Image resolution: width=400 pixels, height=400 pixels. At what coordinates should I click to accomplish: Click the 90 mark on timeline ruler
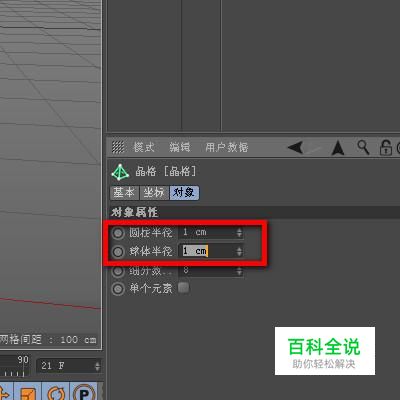pyautogui.click(x=23, y=360)
